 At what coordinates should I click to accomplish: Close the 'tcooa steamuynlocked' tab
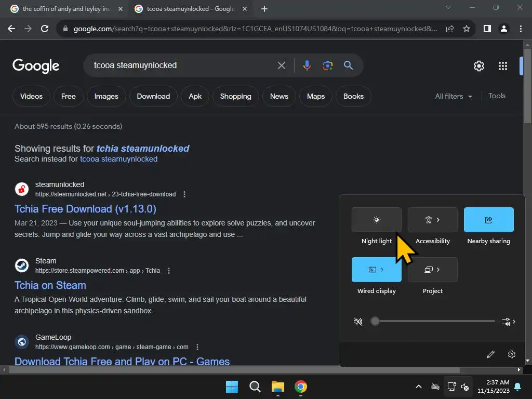coord(245,9)
